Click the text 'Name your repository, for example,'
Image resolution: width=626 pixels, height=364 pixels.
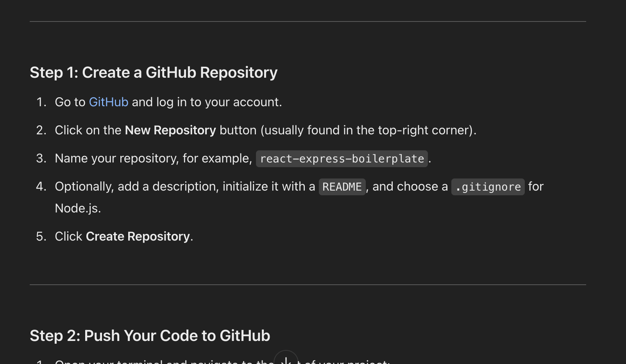(154, 158)
